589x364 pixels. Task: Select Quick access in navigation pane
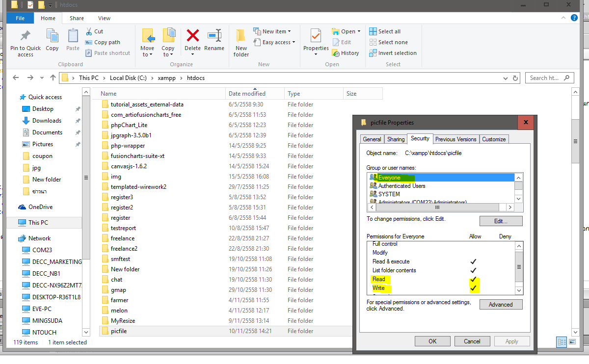(x=45, y=97)
